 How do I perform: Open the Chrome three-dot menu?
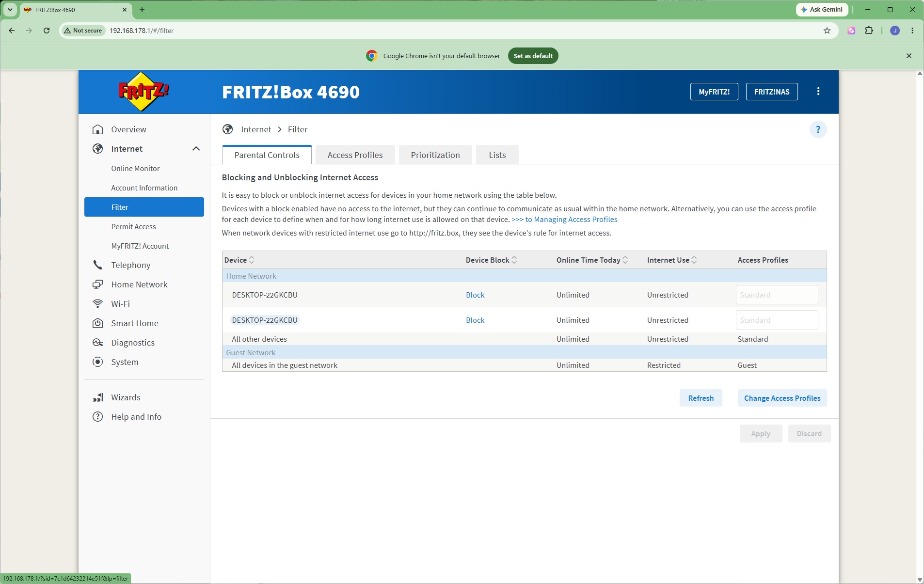coord(912,31)
